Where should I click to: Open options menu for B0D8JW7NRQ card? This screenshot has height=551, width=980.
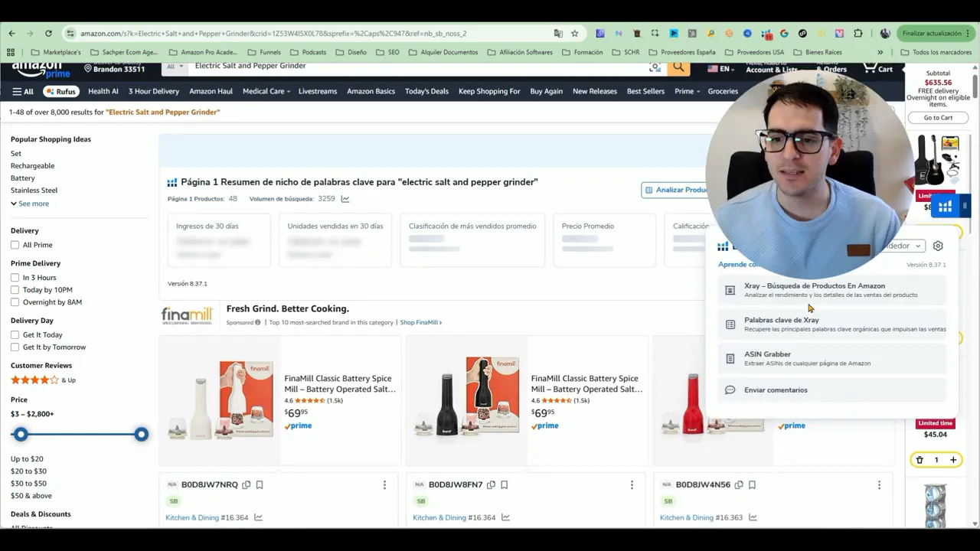tap(384, 484)
